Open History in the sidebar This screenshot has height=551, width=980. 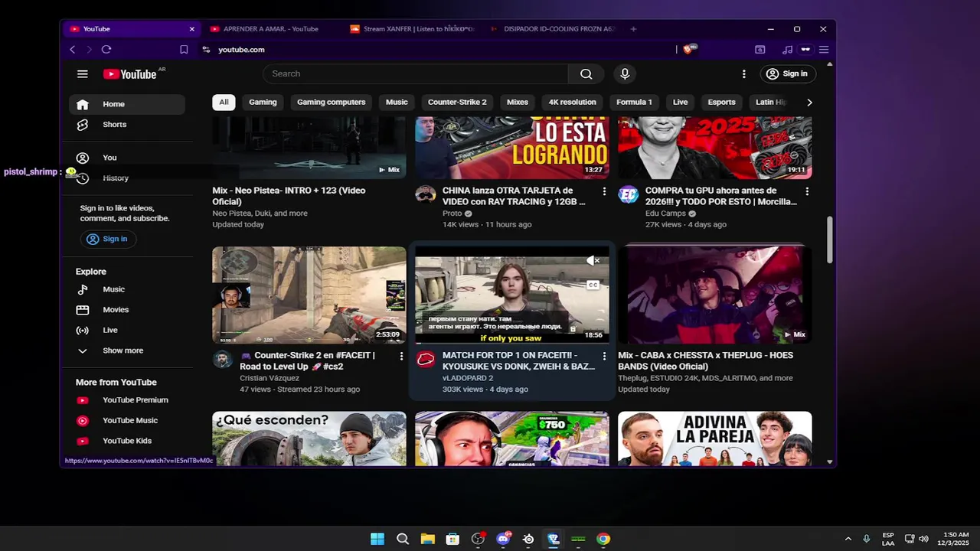[127, 178]
